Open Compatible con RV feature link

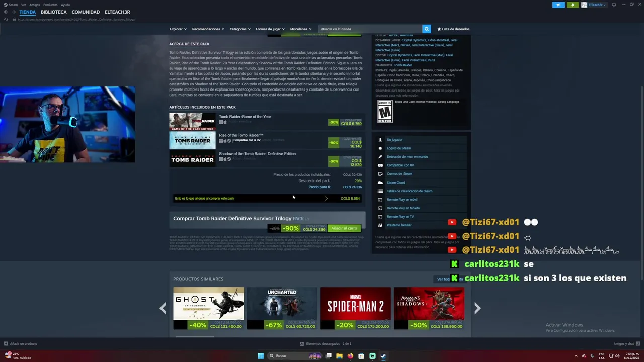coord(400,165)
